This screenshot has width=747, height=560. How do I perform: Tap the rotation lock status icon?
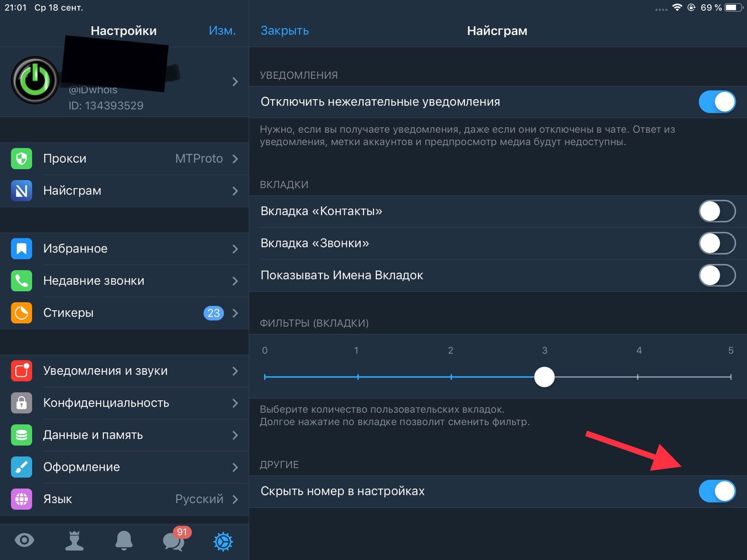692,8
